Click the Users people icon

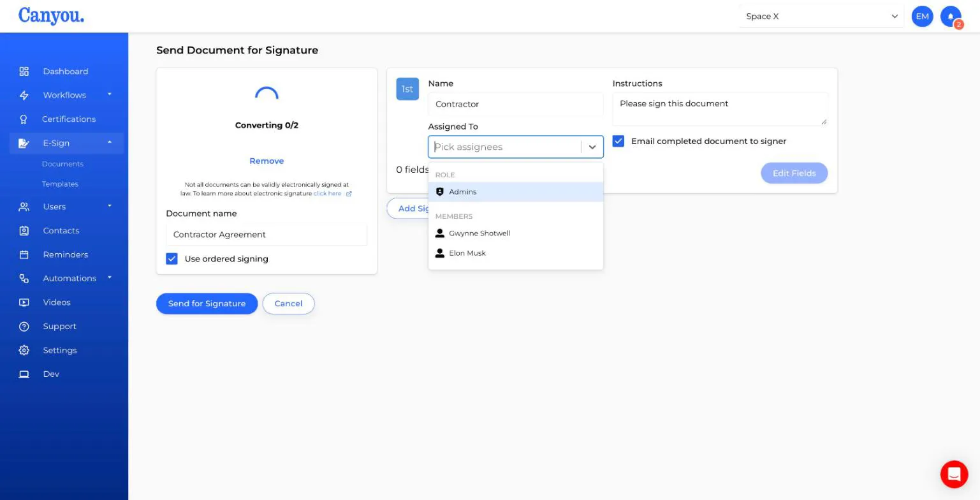(x=24, y=207)
